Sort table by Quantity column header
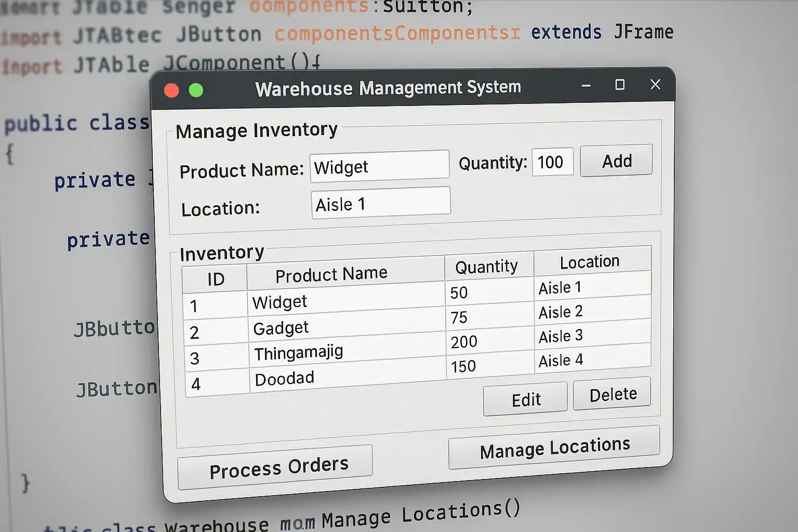The image size is (798, 532). click(x=487, y=267)
